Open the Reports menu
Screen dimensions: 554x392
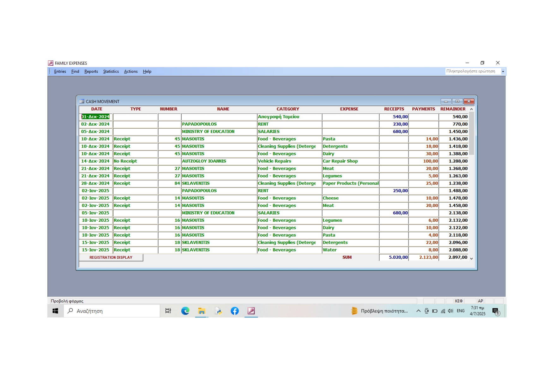91,72
